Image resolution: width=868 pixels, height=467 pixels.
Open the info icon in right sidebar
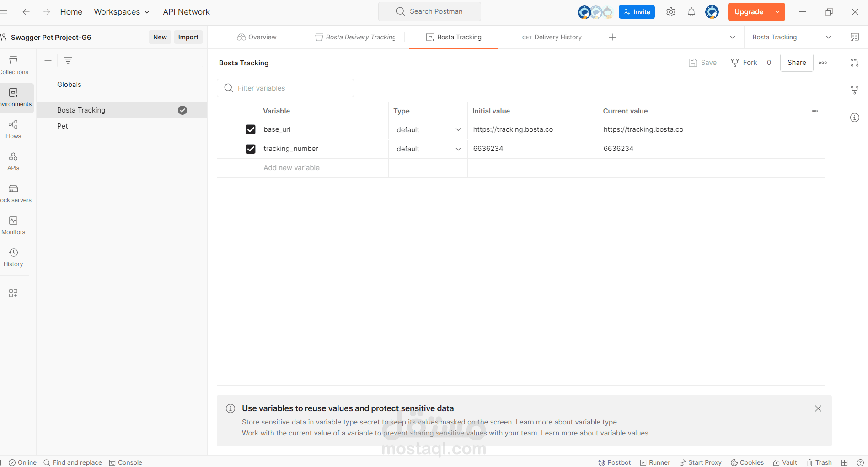(855, 118)
